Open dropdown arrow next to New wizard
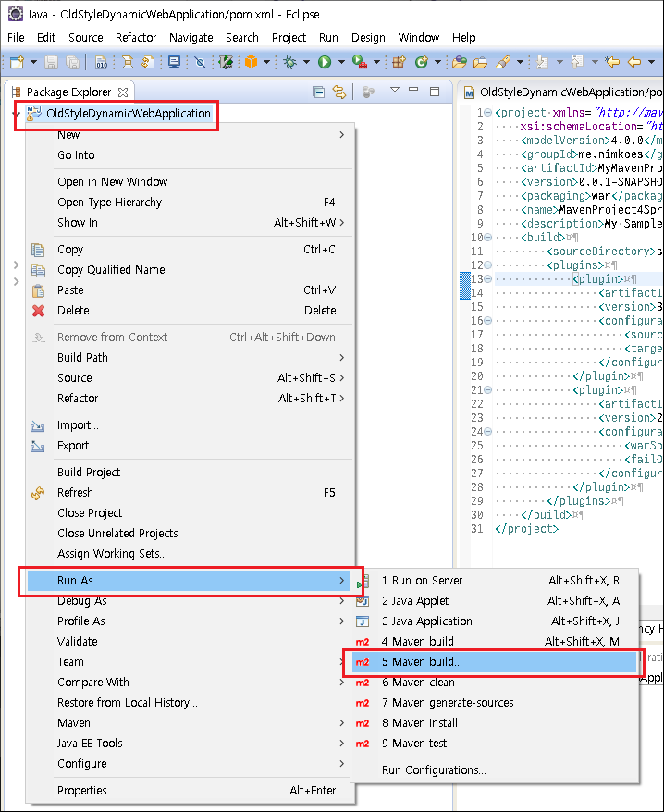 33,63
